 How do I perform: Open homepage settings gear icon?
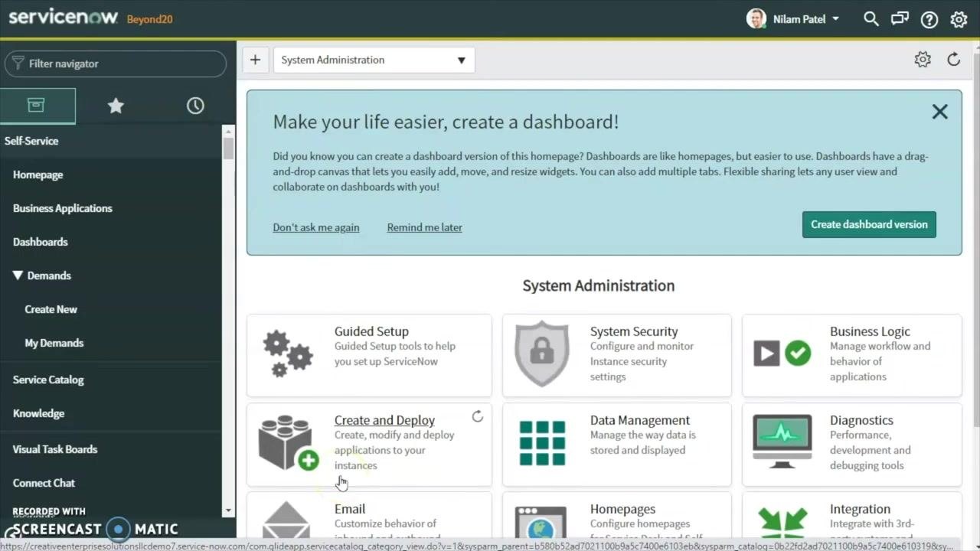[x=923, y=60]
